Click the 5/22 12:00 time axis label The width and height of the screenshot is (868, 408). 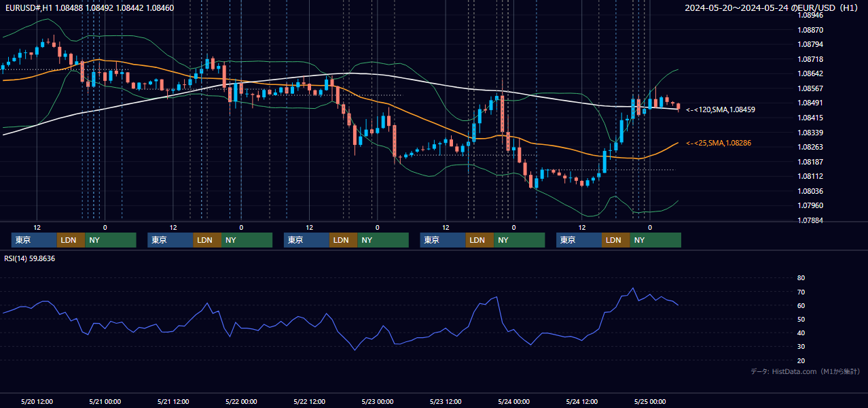pyautogui.click(x=309, y=401)
